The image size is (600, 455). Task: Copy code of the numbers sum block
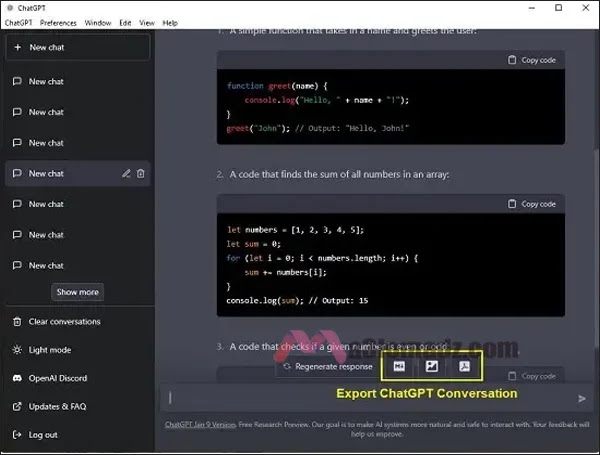point(532,204)
